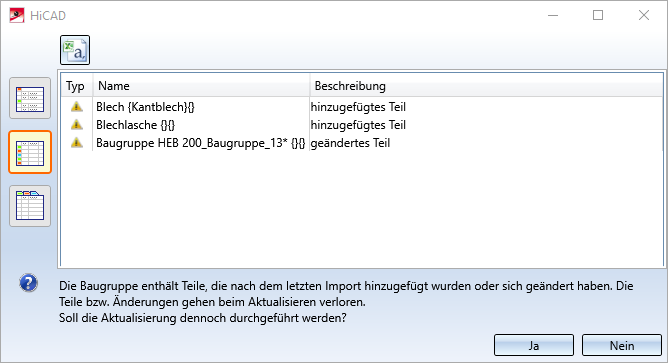Select the tabbed table view sidebar icon

tap(30, 206)
